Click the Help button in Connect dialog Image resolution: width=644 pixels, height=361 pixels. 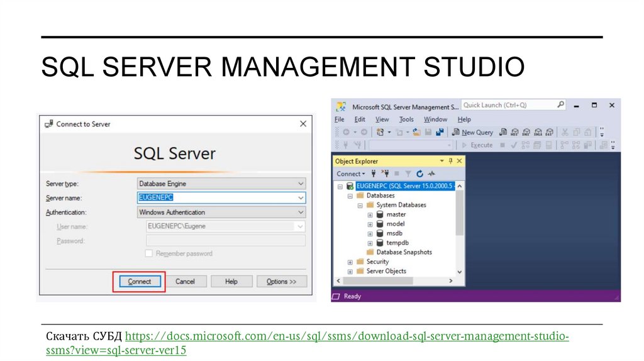click(231, 281)
